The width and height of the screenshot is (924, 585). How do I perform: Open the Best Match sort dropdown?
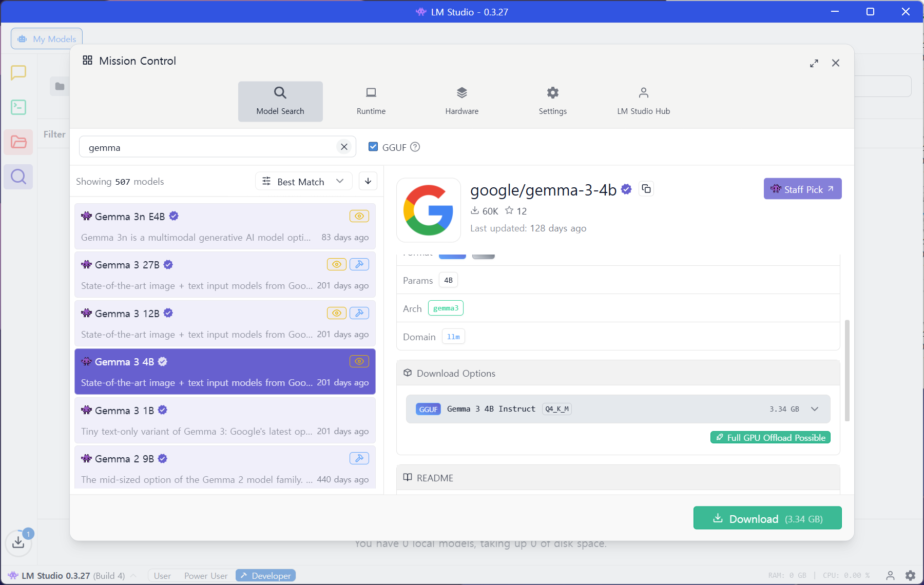coord(303,182)
